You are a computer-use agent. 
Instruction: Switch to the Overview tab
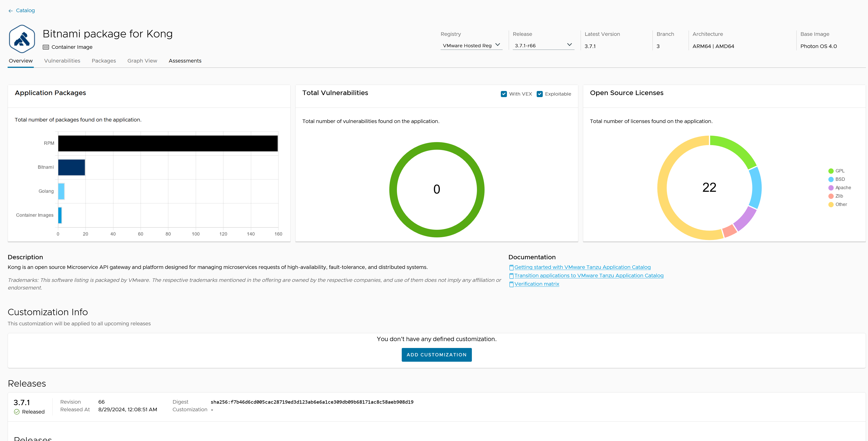21,61
